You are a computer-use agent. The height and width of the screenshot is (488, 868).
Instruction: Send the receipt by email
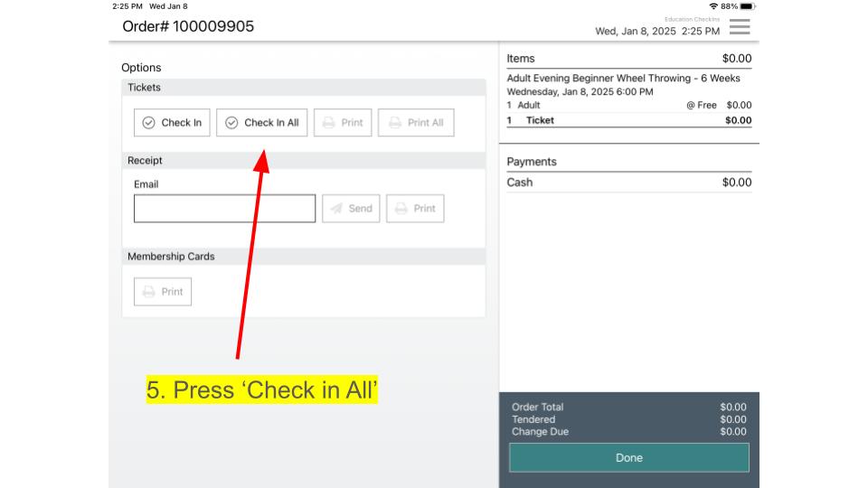[350, 209]
